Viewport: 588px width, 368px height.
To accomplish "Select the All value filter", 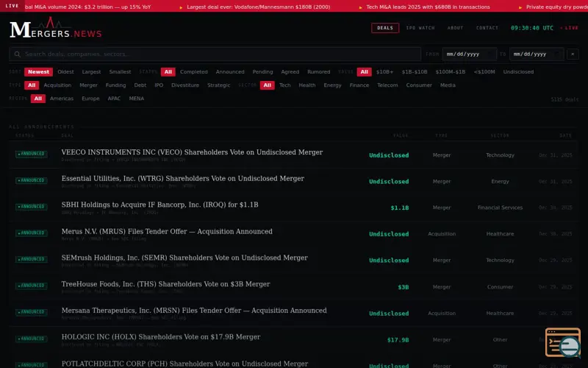I will pos(364,71).
